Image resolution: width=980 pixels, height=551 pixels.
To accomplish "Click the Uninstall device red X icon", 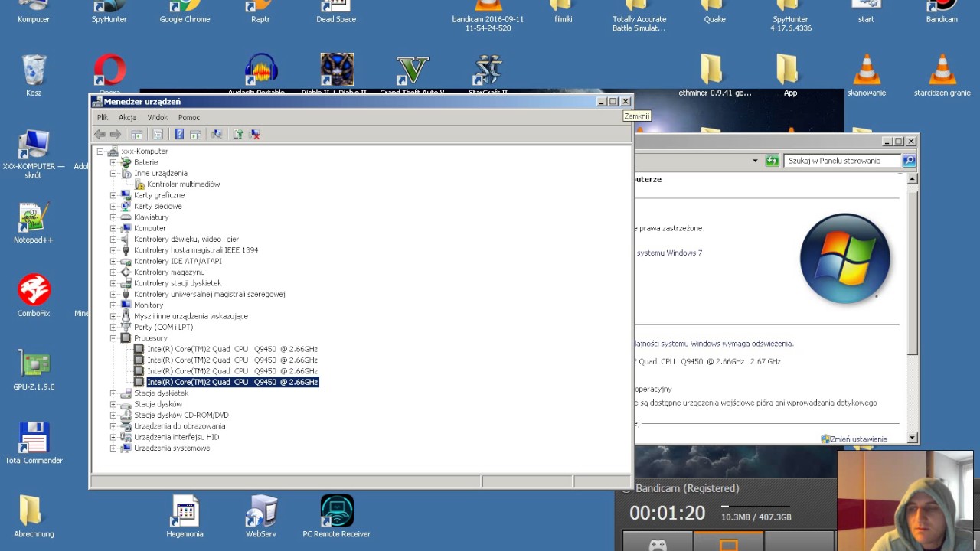I will (254, 134).
